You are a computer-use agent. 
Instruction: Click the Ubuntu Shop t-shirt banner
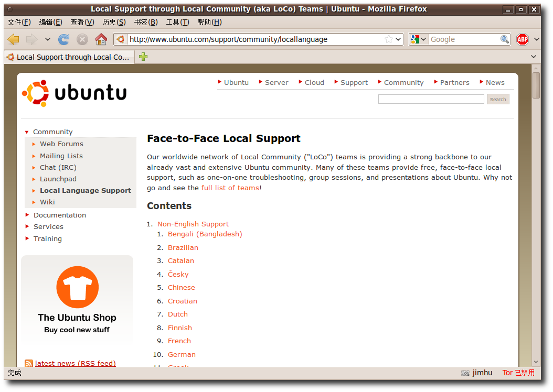pos(77,300)
